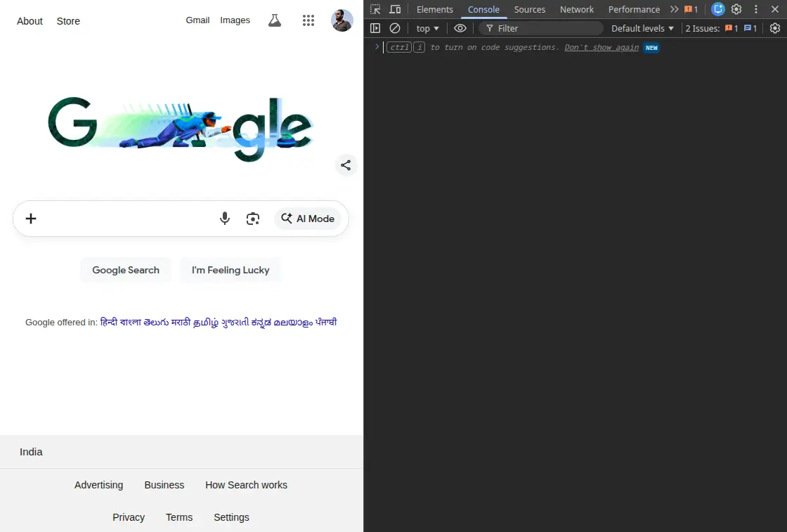
Task: Start voice search with the microphone
Action: click(225, 219)
